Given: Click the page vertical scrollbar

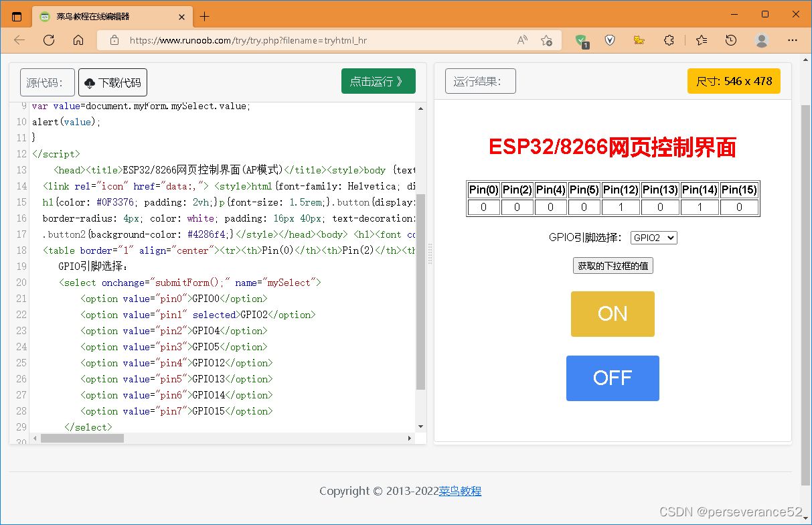Looking at the screenshot, I should click(806, 295).
